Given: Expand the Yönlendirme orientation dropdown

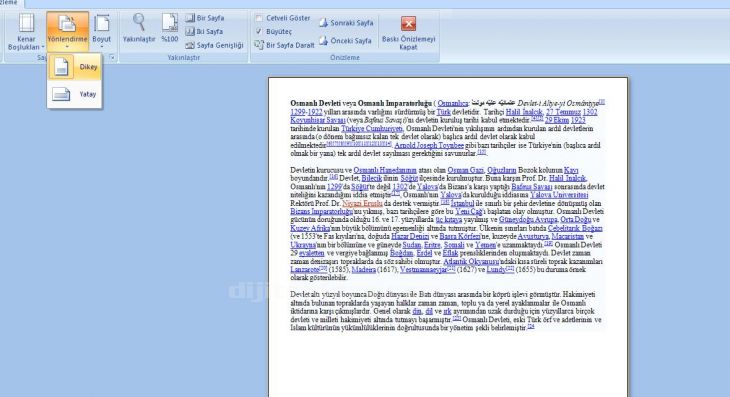Looking at the screenshot, I should click(68, 32).
